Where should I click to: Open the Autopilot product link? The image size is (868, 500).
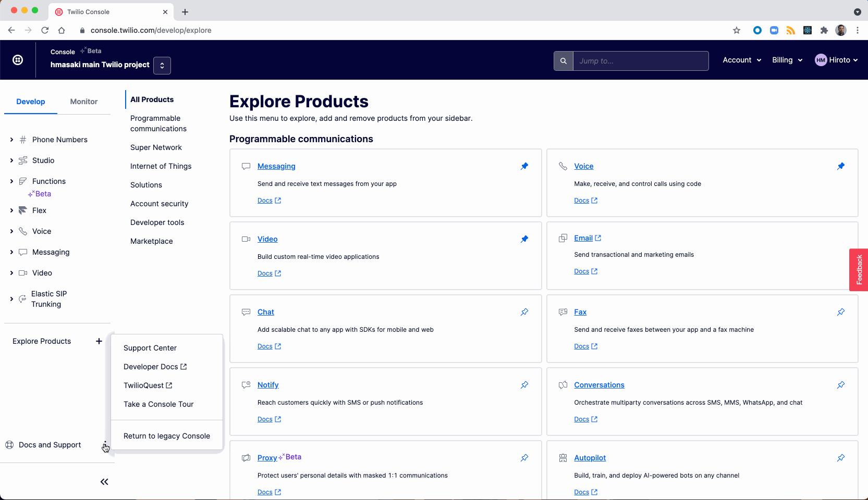coord(590,458)
